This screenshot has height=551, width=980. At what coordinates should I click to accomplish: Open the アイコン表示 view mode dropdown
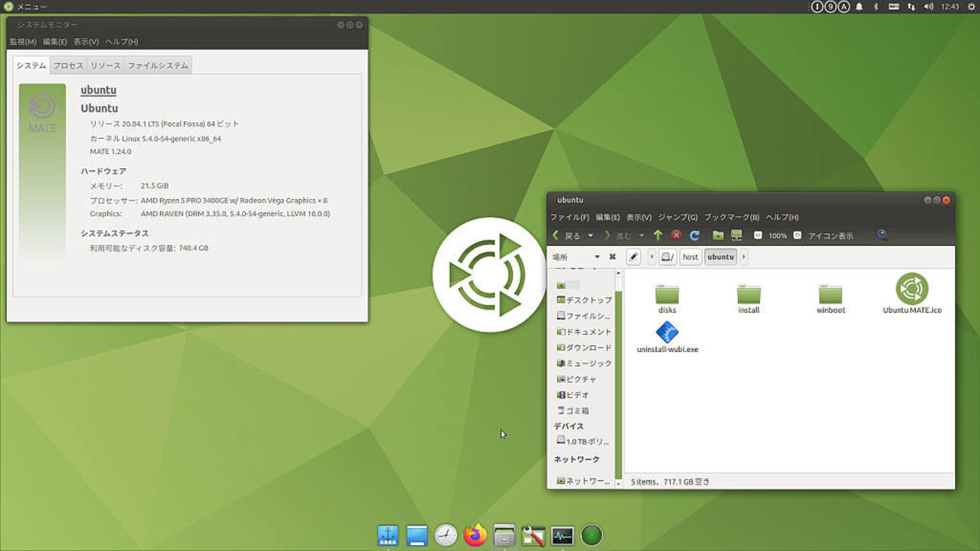pyautogui.click(x=837, y=236)
